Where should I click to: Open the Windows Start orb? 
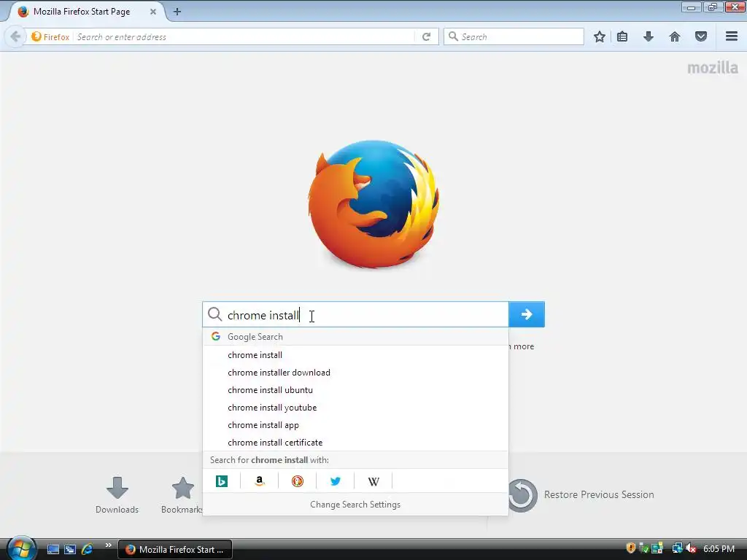click(21, 548)
